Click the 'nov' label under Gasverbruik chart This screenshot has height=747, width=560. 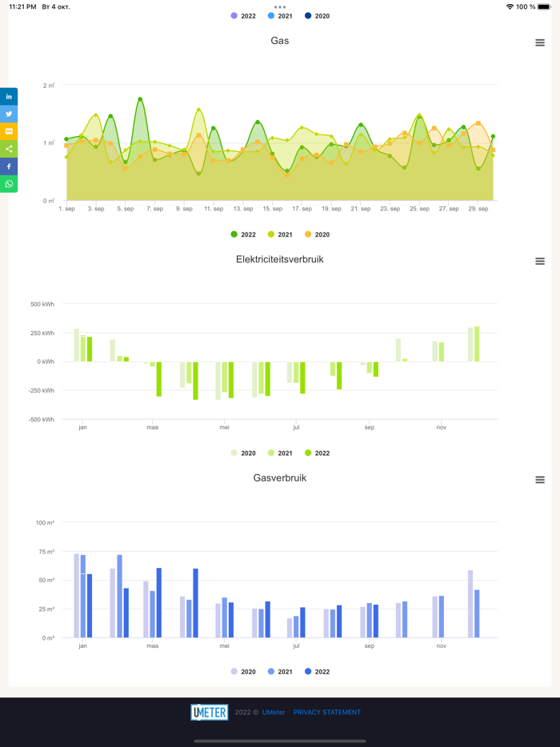point(442,646)
